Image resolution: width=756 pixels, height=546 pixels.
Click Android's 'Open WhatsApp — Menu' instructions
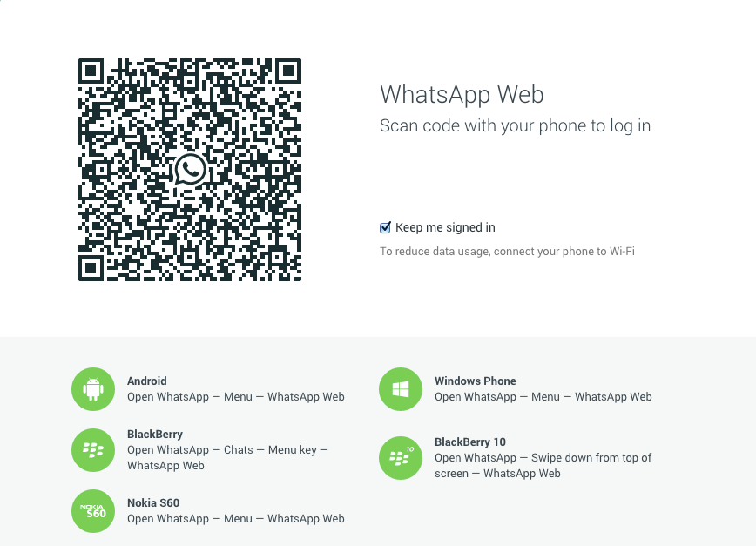(236, 397)
